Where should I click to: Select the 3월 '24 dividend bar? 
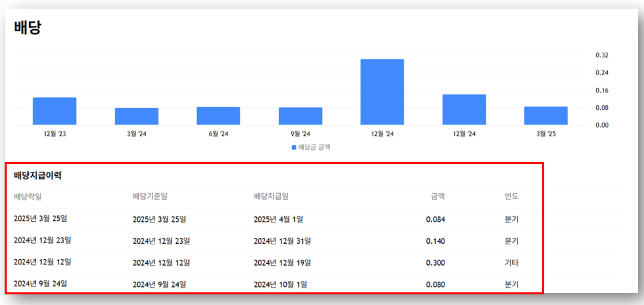click(136, 117)
